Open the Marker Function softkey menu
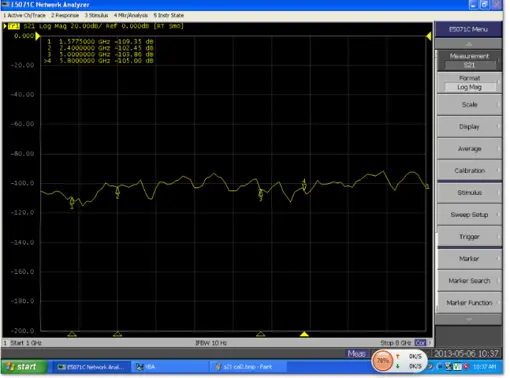 pyautogui.click(x=469, y=303)
